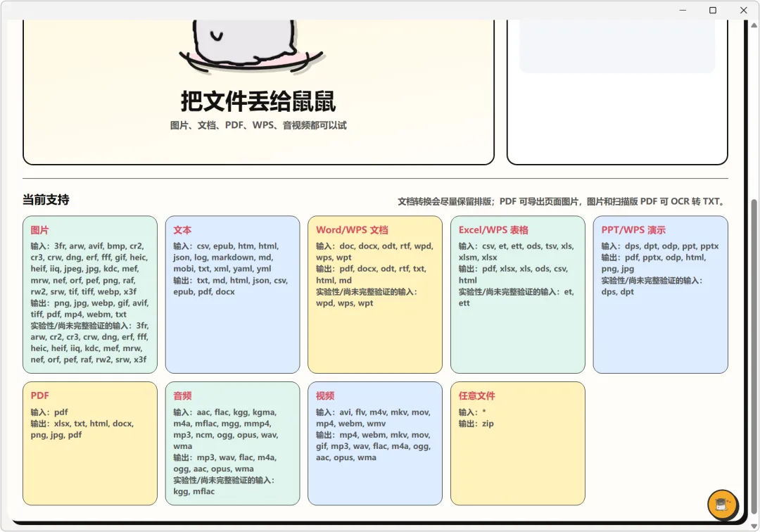Screen dimensions: 760x532
Task: Click the "epub, pdf, docx" line in 文本 card
Action: coord(204,291)
